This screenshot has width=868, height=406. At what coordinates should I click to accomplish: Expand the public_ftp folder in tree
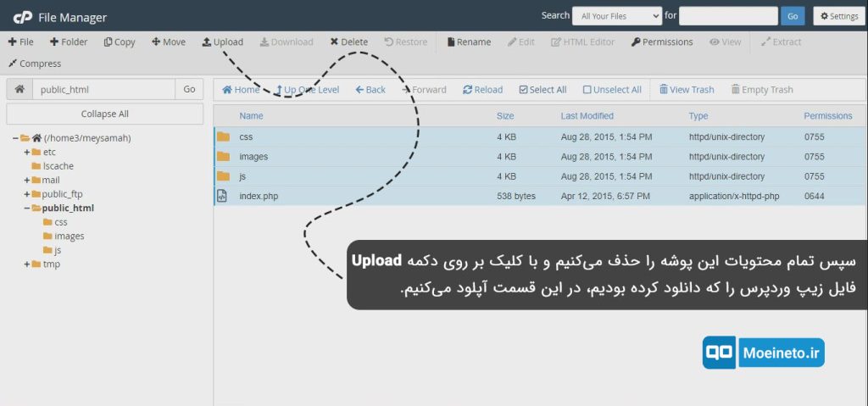(26, 194)
